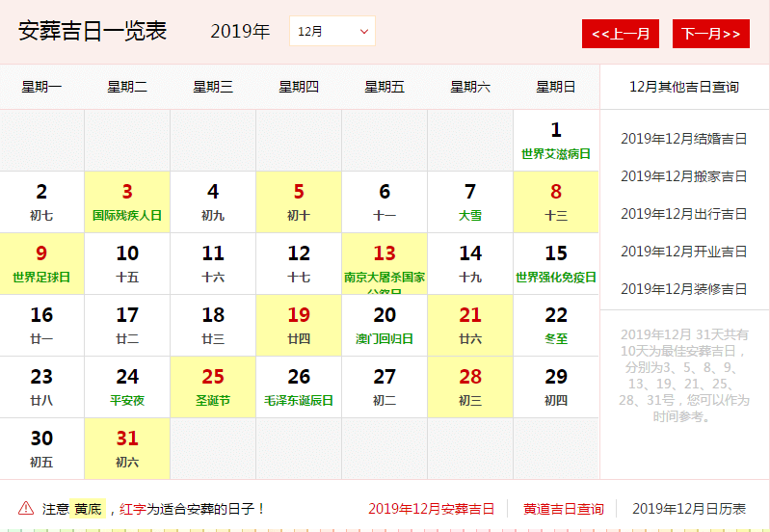
Task: Open 2019年12月装修吉日 link
Action: click(683, 289)
